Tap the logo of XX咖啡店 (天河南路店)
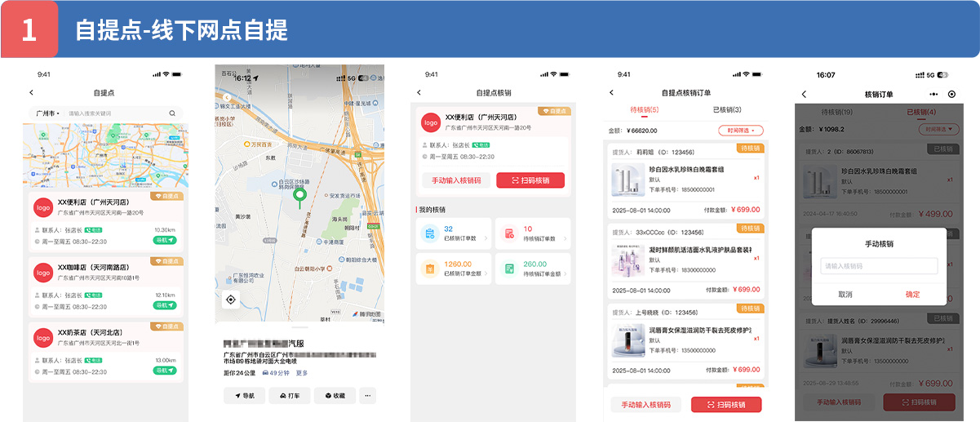The width and height of the screenshot is (980, 422). click(x=42, y=273)
